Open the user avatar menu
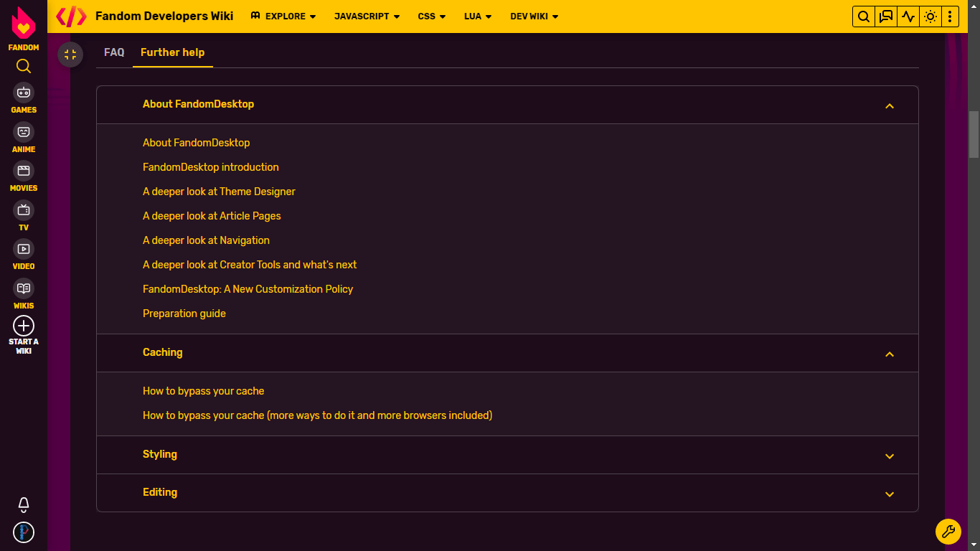The height and width of the screenshot is (551, 980). coord(24,532)
